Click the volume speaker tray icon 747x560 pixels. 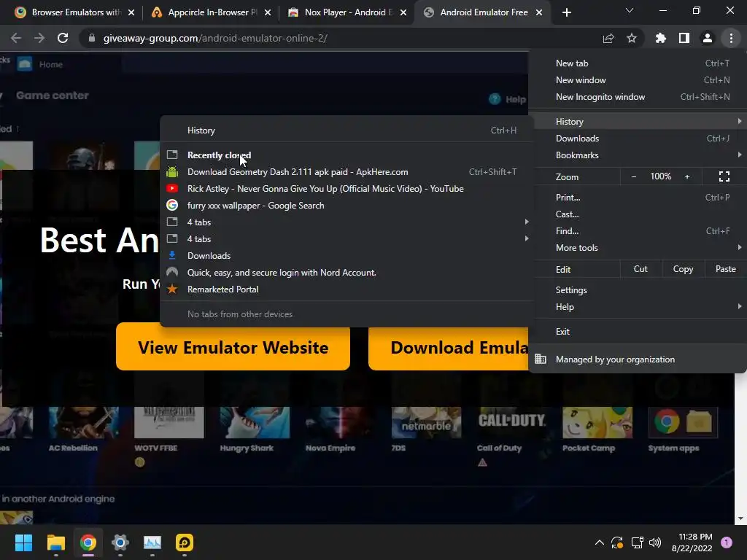655,542
